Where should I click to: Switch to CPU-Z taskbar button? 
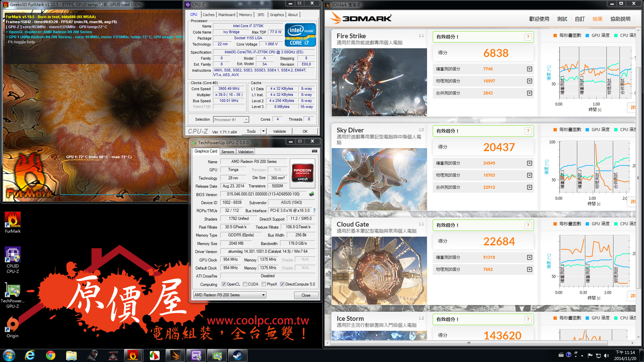click(x=196, y=355)
